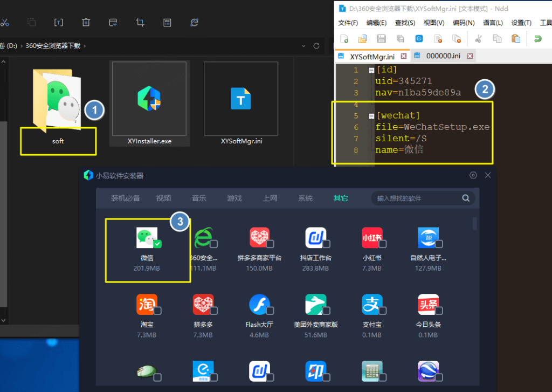The width and height of the screenshot is (552, 392).
Task: Click the green Undo arrow in Ndd toolbar
Action: pos(537,39)
